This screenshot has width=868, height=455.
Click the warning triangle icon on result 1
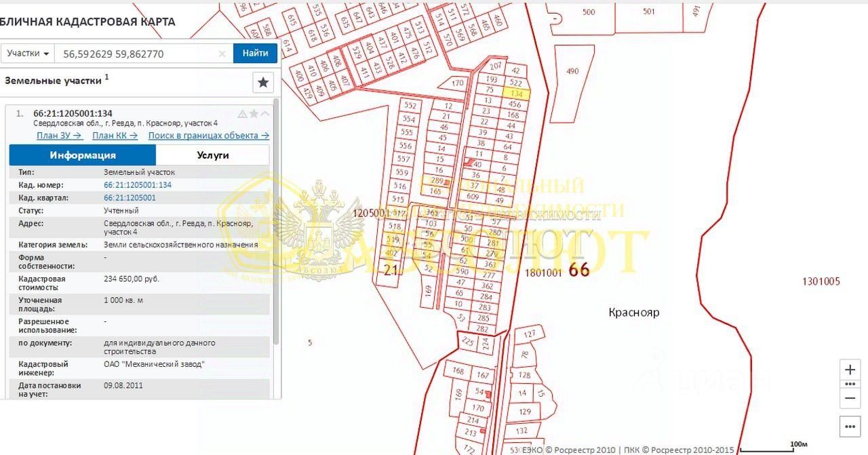click(242, 114)
